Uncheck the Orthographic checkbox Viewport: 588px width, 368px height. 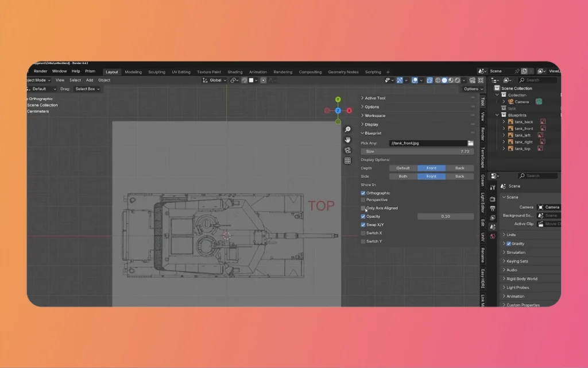(x=363, y=193)
